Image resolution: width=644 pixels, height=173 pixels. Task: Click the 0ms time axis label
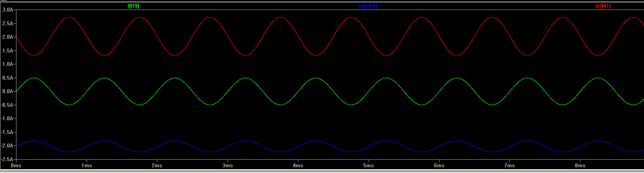[16, 165]
